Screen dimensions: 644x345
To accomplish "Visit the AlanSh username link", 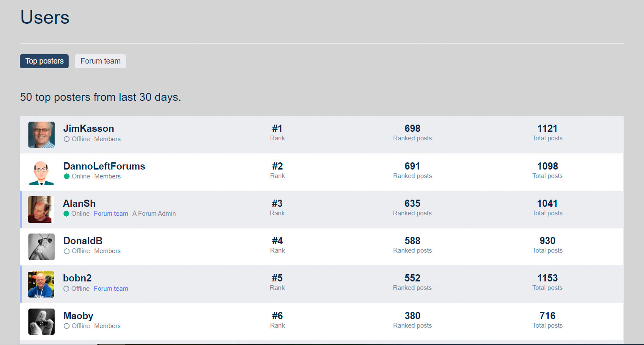I will coord(79,203).
